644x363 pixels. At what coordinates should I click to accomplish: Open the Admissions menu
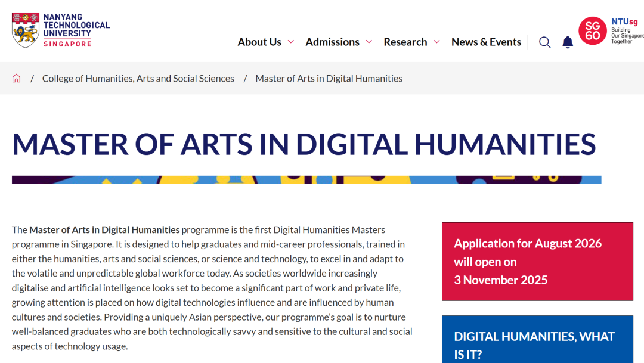[332, 42]
